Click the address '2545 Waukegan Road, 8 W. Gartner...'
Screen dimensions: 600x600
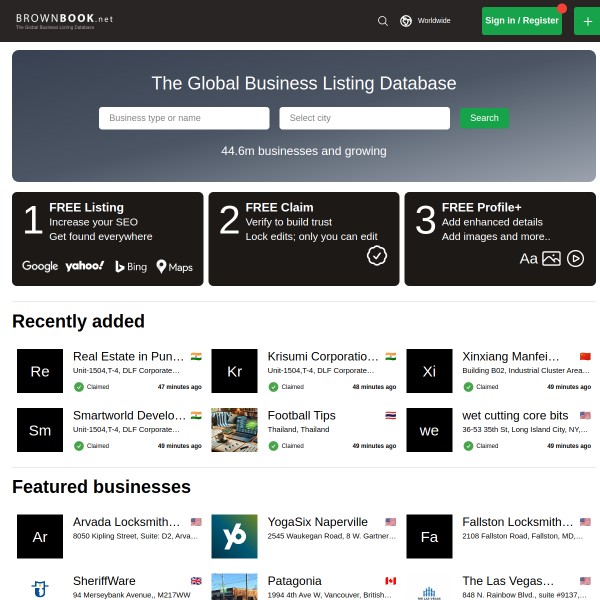point(331,536)
